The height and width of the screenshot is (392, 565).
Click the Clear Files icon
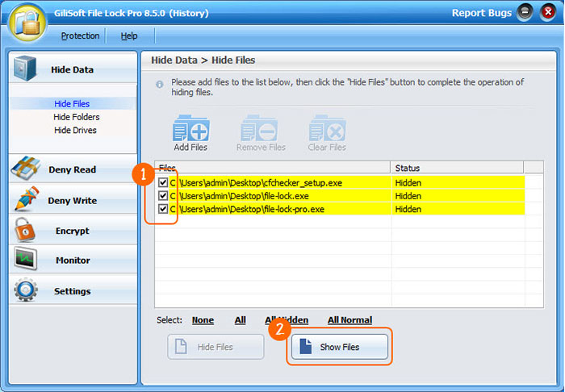pos(327,128)
